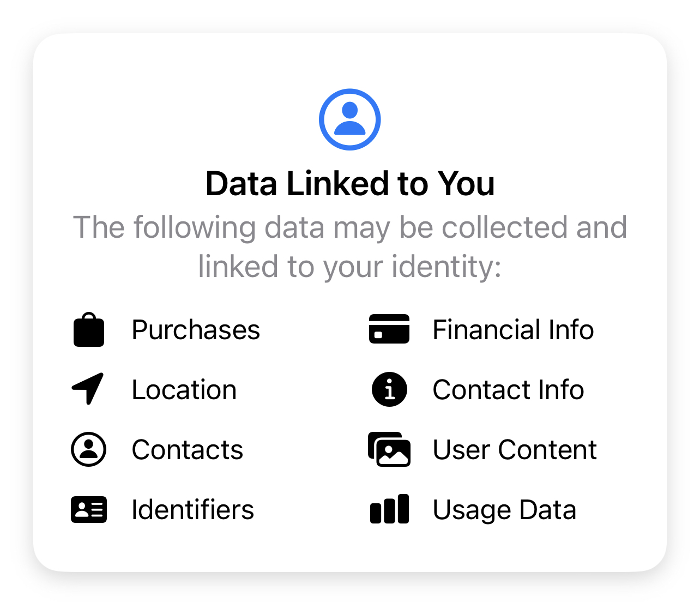Screen dimensions: 700x602
Task: Click the Contact Info text label
Action: (508, 390)
